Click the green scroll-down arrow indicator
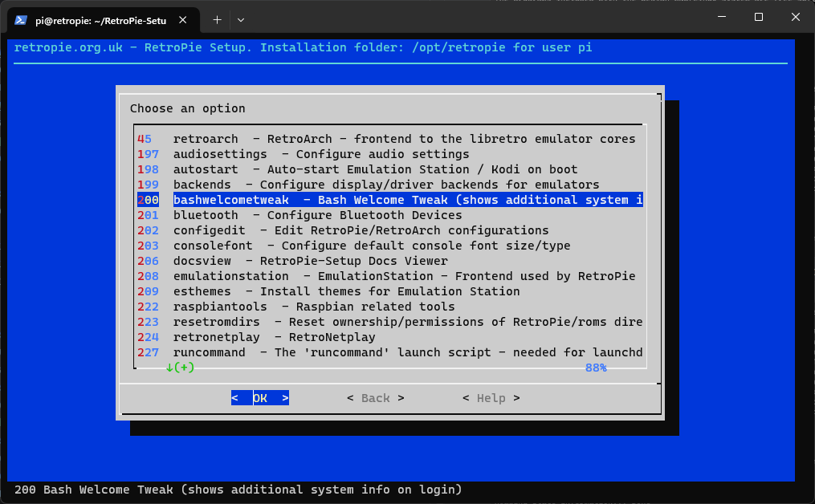Screen dimensions: 815x504 pos(170,368)
